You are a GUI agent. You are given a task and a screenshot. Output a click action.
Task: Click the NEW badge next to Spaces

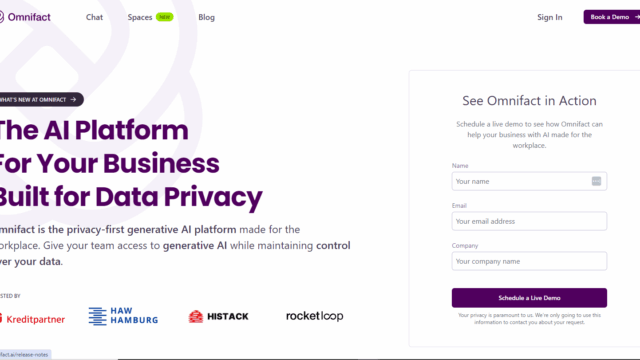pos(164,17)
